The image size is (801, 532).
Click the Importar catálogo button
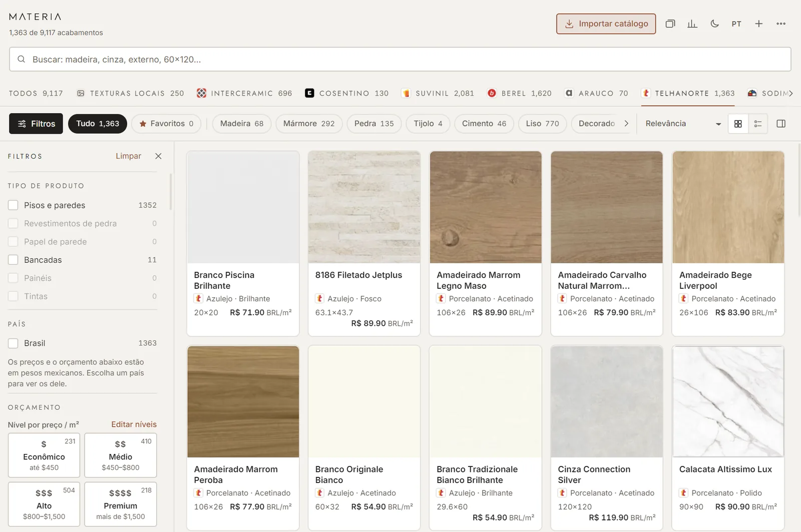click(x=606, y=24)
